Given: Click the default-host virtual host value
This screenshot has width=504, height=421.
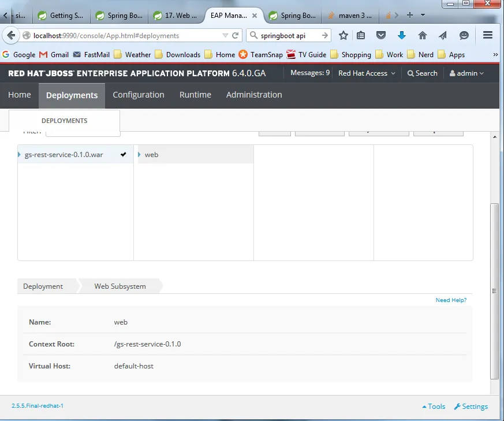Looking at the screenshot, I should pyautogui.click(x=134, y=366).
